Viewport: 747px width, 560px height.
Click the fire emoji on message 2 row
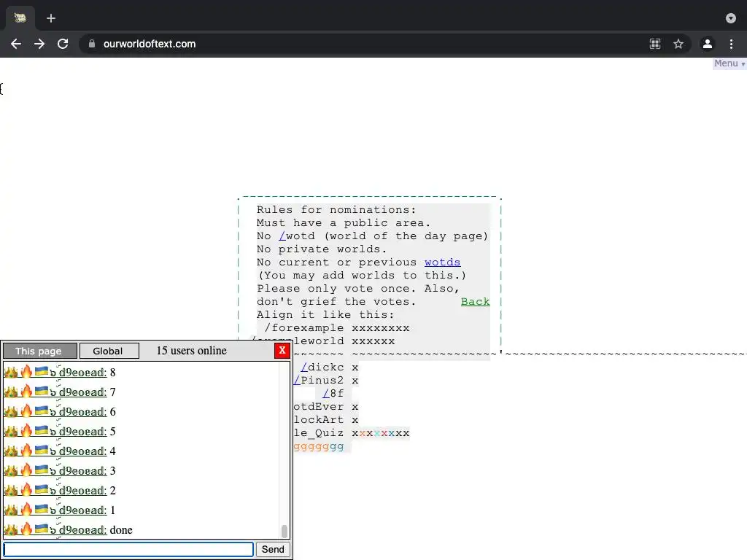[x=26, y=489]
